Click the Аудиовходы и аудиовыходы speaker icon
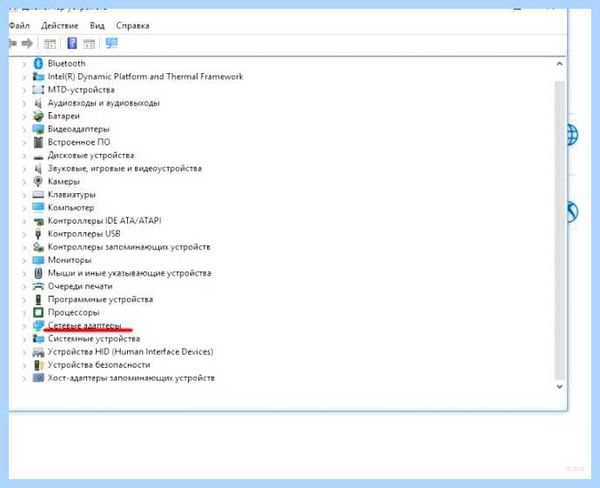The height and width of the screenshot is (488, 600). (x=38, y=103)
